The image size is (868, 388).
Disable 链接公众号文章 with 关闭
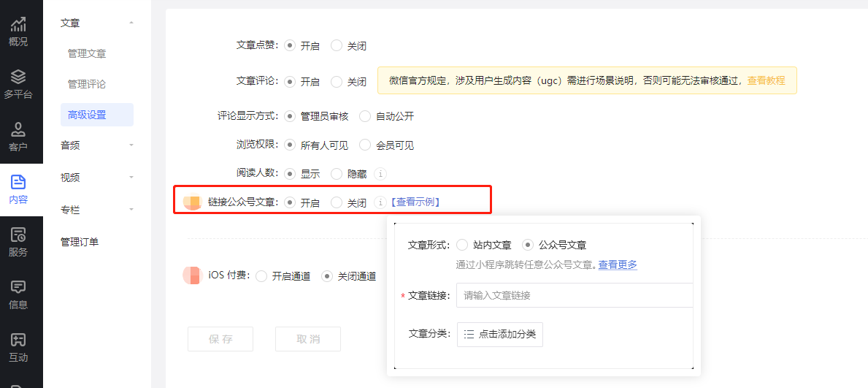point(336,202)
